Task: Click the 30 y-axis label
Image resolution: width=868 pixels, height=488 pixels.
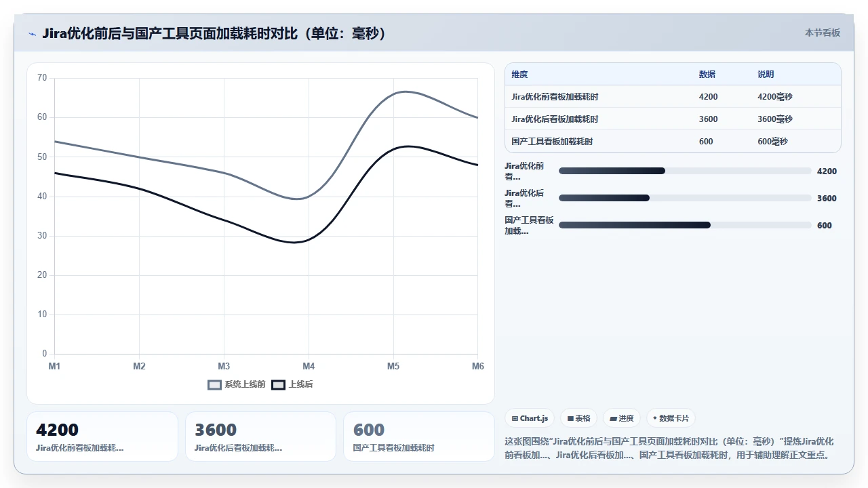Action: pyautogui.click(x=42, y=236)
